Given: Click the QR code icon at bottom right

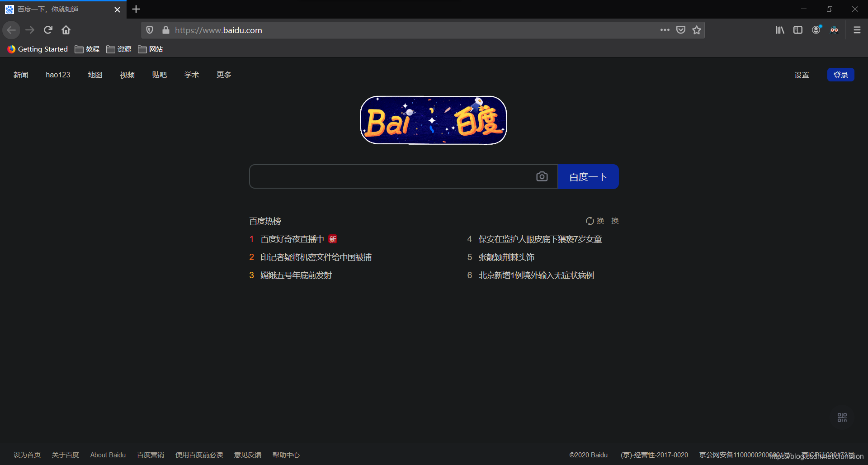Looking at the screenshot, I should [x=842, y=417].
